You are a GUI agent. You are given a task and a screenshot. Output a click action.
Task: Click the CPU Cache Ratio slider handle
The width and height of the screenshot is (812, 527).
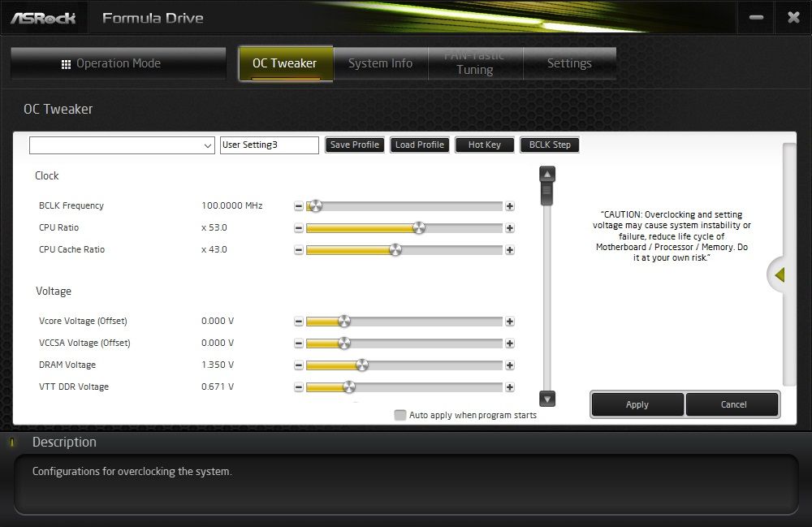(x=395, y=250)
